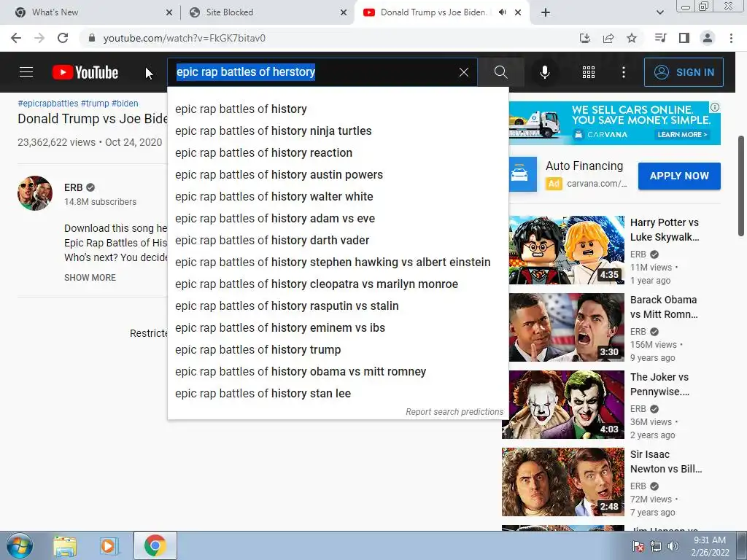Open media controls icon in Chrome toolbar
This screenshot has width=747, height=560.
[660, 38]
